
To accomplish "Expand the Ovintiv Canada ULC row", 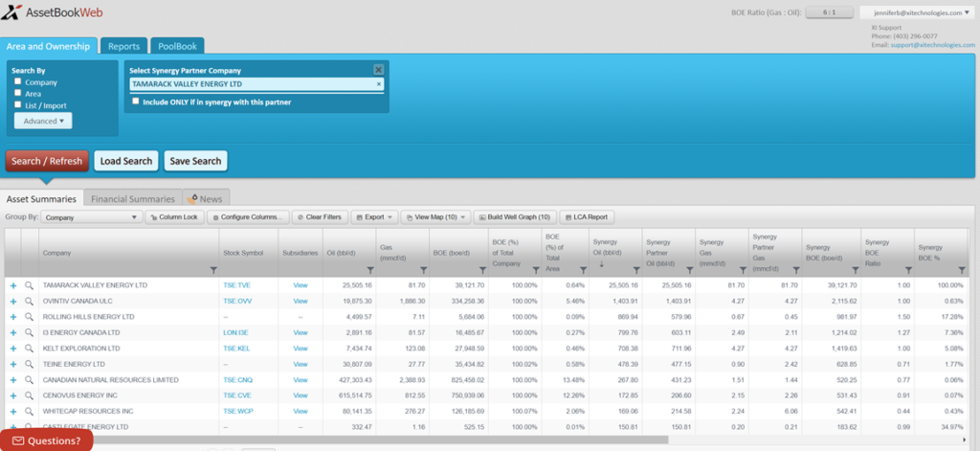I will [x=13, y=301].
